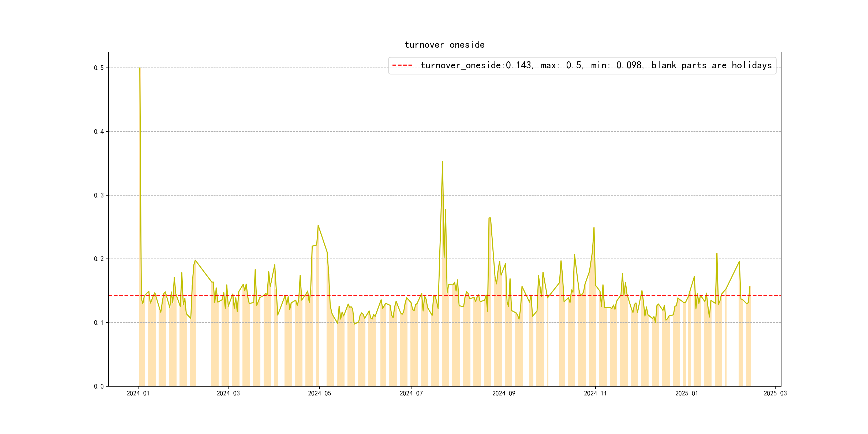
Task: Click the 2024-05 x-axis date label
Action: pyautogui.click(x=319, y=394)
